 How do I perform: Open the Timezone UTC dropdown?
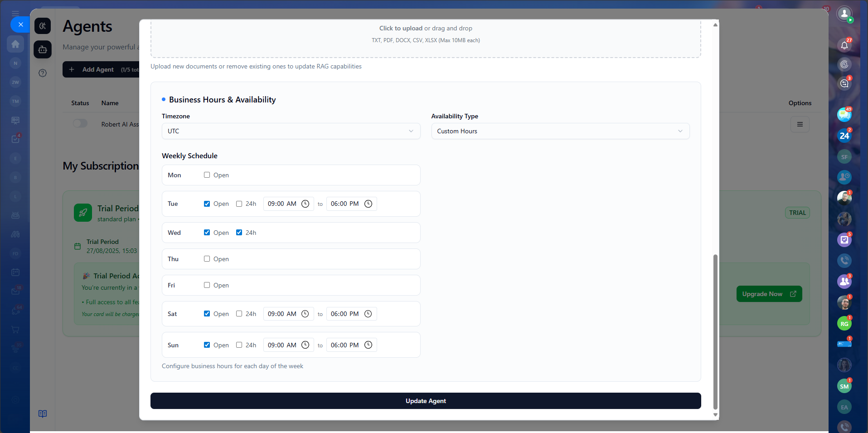pyautogui.click(x=291, y=131)
